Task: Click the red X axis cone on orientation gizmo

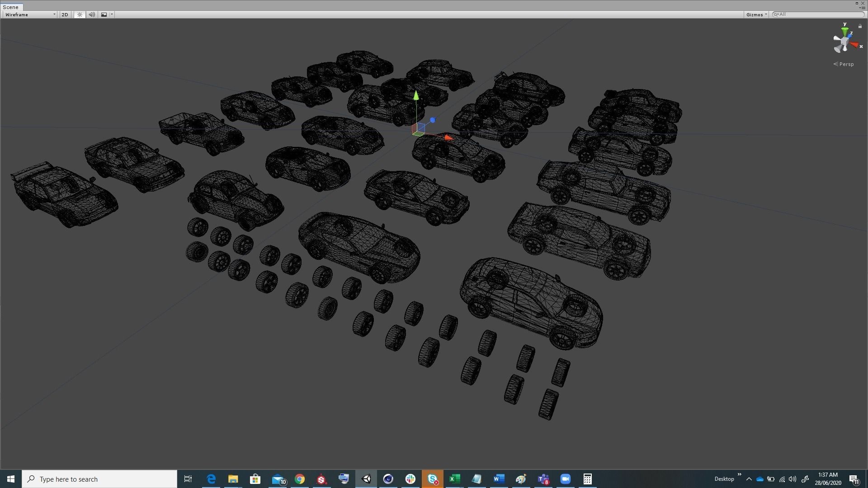Action: (x=854, y=45)
